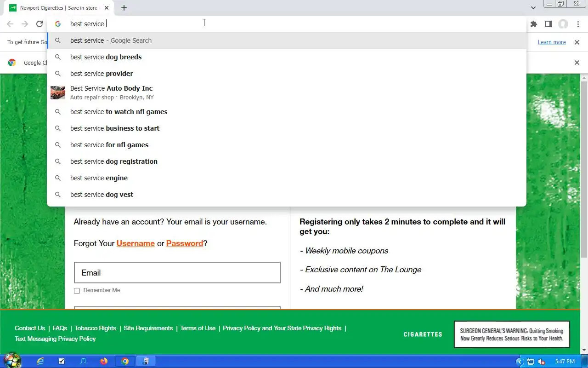This screenshot has width=588, height=368.
Task: Open Tobacco Rights footer link
Action: coord(96,328)
